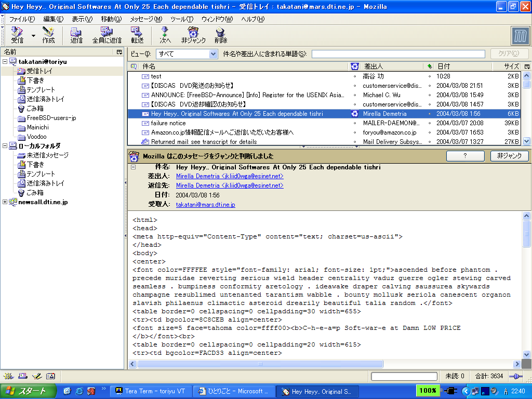Toggle junk status of 'failure notice' message

pyautogui.click(x=355, y=123)
